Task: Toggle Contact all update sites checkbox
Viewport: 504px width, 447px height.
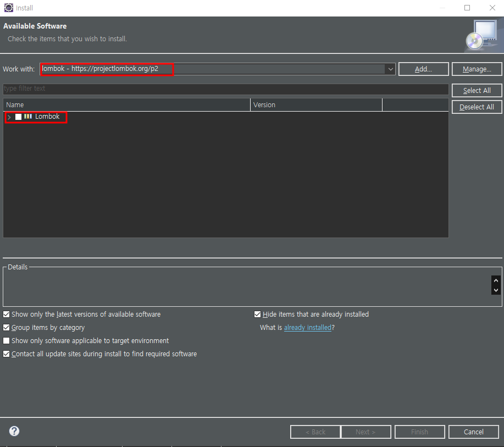Action: (7, 354)
